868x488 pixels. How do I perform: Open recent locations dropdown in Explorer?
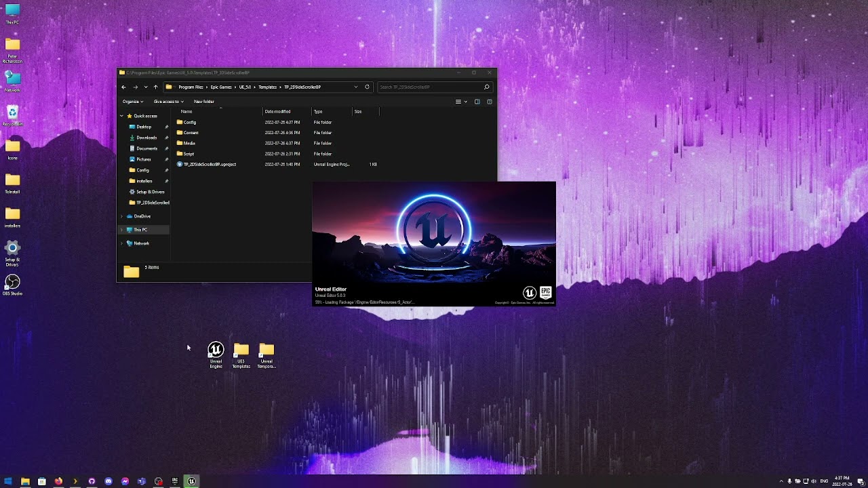(145, 87)
